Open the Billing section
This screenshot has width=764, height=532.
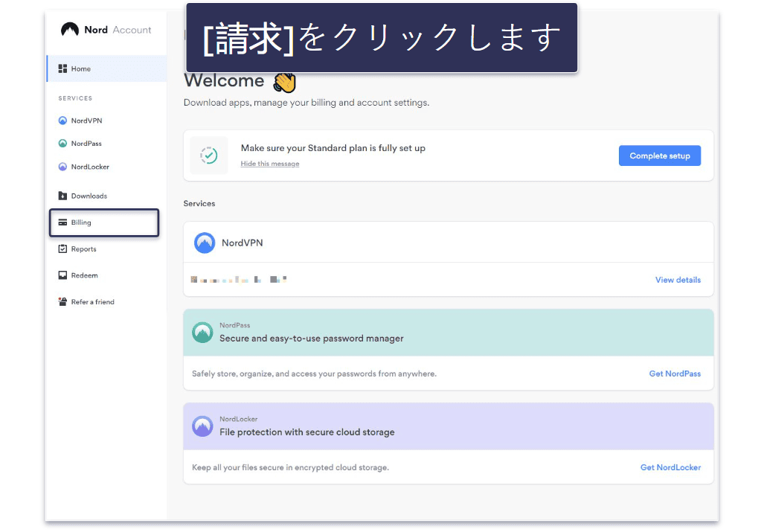tap(104, 222)
